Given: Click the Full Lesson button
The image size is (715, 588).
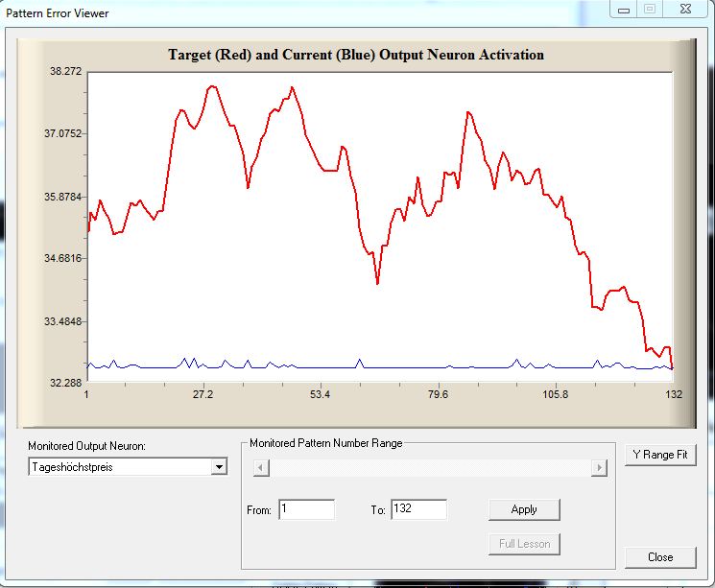Looking at the screenshot, I should click(x=523, y=544).
